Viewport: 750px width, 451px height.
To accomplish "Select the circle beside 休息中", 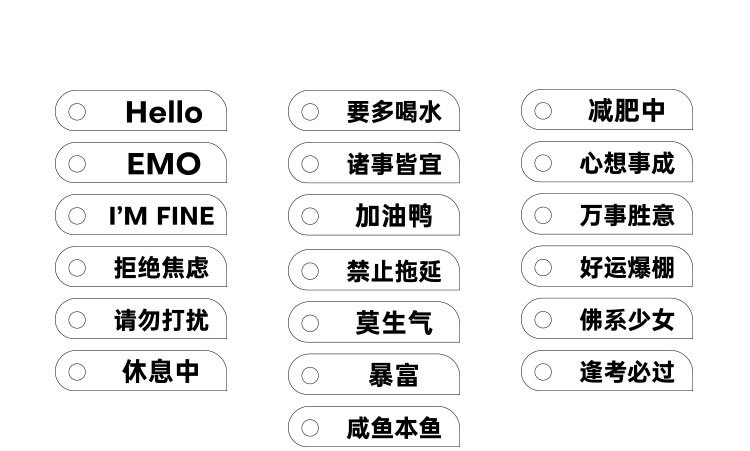I will [77, 372].
